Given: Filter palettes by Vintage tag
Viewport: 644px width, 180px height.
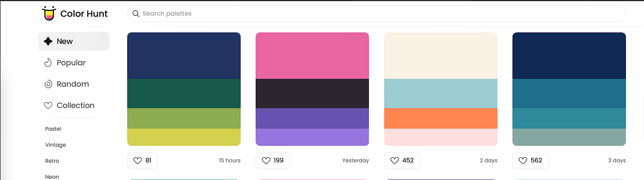Looking at the screenshot, I should click(55, 145).
